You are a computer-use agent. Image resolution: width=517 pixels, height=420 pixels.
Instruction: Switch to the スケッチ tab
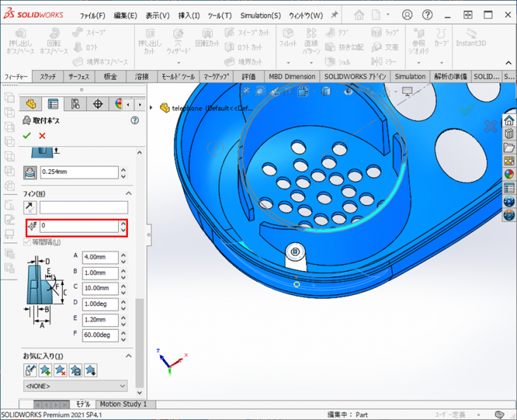click(48, 76)
